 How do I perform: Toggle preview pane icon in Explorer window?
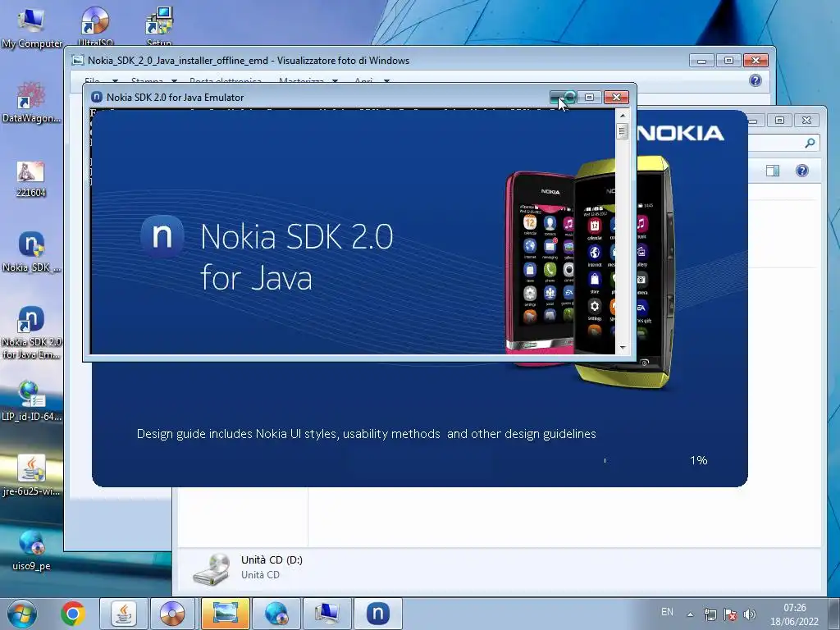773,171
